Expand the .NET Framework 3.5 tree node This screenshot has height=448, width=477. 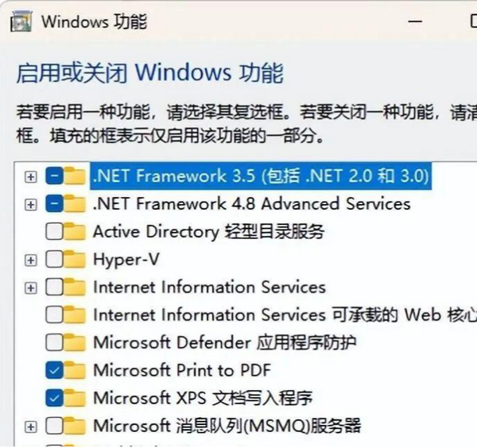coord(31,176)
